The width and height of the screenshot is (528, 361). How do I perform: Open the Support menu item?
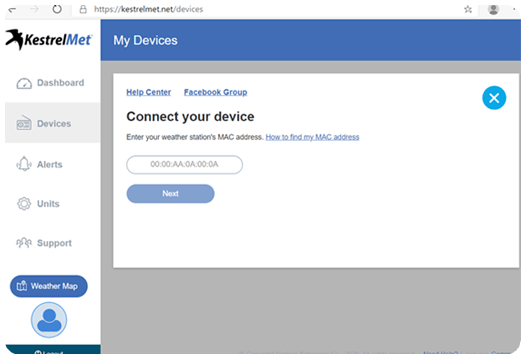pos(53,242)
